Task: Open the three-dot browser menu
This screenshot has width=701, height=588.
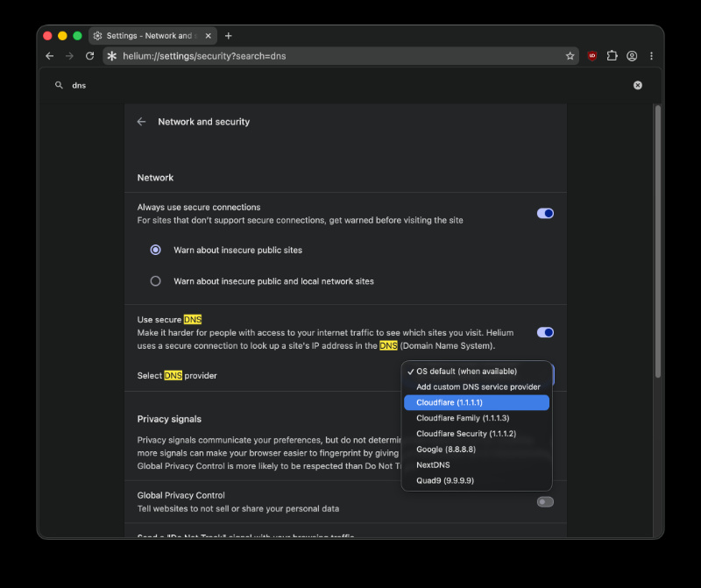Action: [651, 56]
